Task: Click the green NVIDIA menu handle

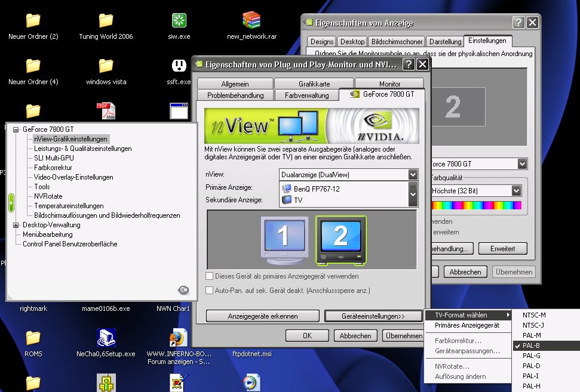Action: 11,202
